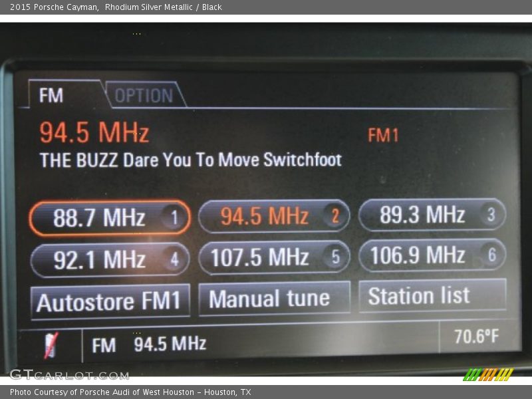The width and height of the screenshot is (532, 399).
Task: Tune to preset 1, 88.7 MHz
Action: pos(110,217)
